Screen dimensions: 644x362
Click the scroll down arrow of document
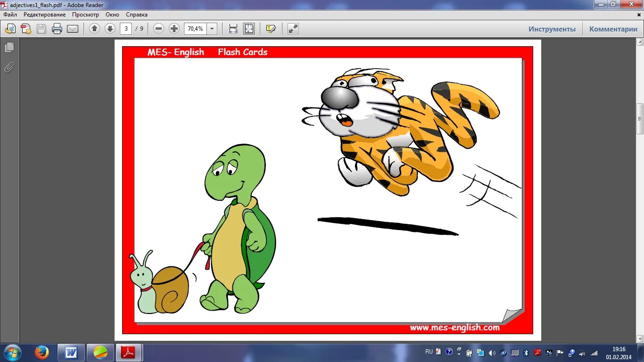640,338
